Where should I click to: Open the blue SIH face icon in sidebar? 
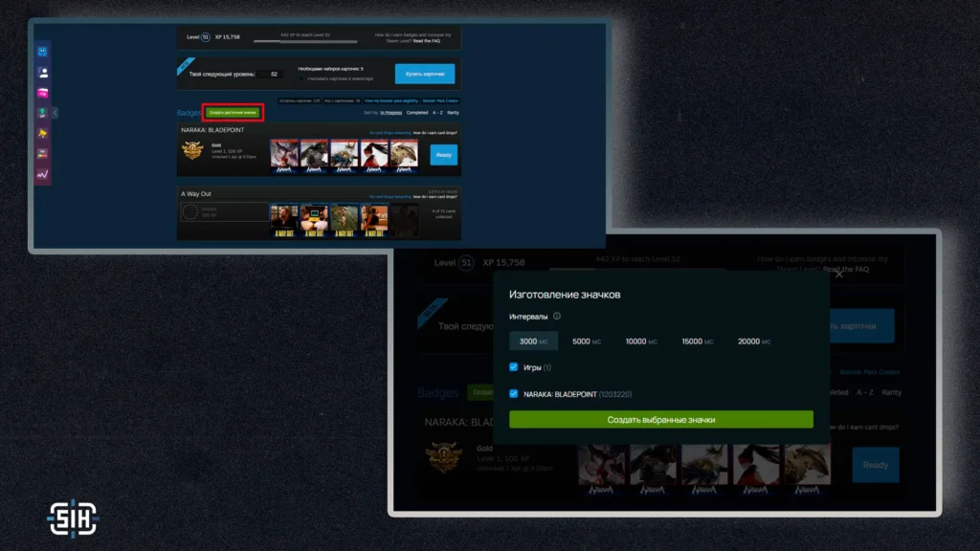(x=42, y=52)
